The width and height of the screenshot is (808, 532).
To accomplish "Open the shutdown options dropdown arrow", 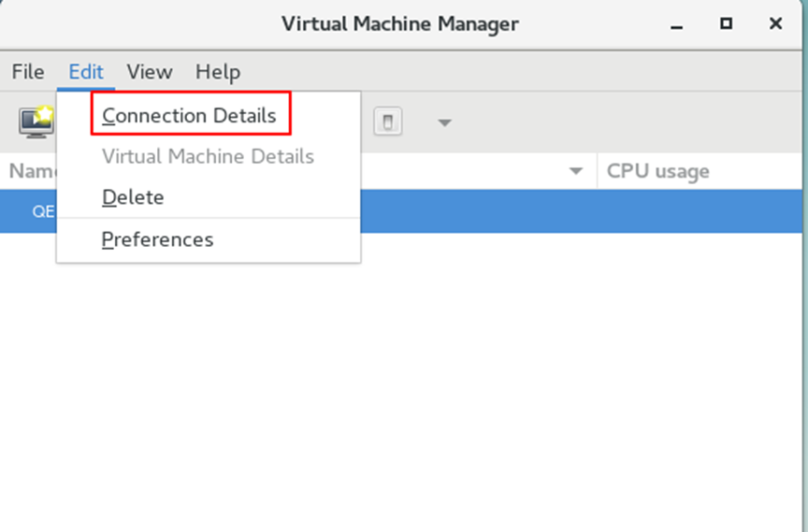I will pos(445,122).
